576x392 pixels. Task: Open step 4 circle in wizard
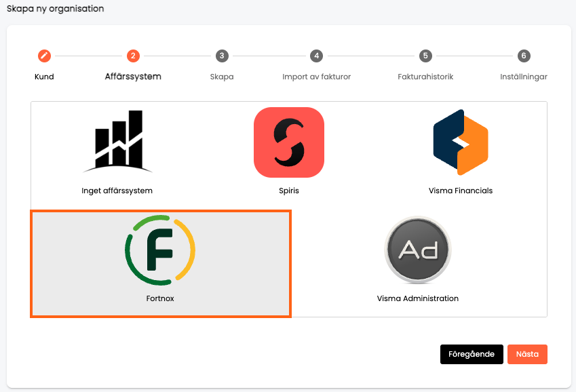[x=316, y=56]
